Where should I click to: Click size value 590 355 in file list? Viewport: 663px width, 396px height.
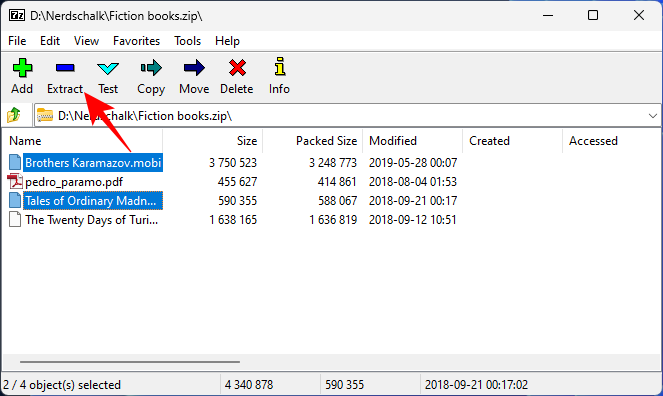point(237,201)
